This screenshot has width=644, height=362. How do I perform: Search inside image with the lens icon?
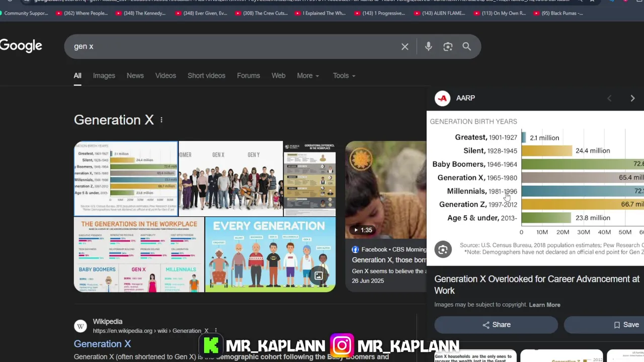point(443,249)
